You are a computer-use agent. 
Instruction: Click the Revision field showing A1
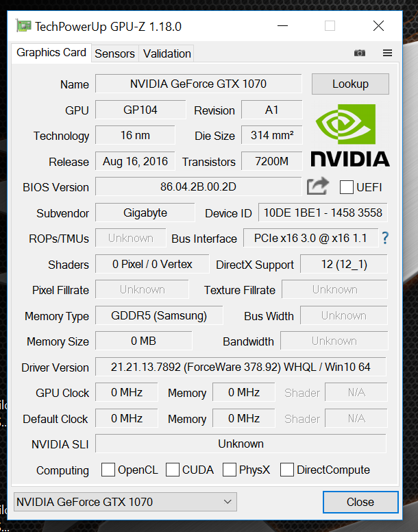(271, 110)
